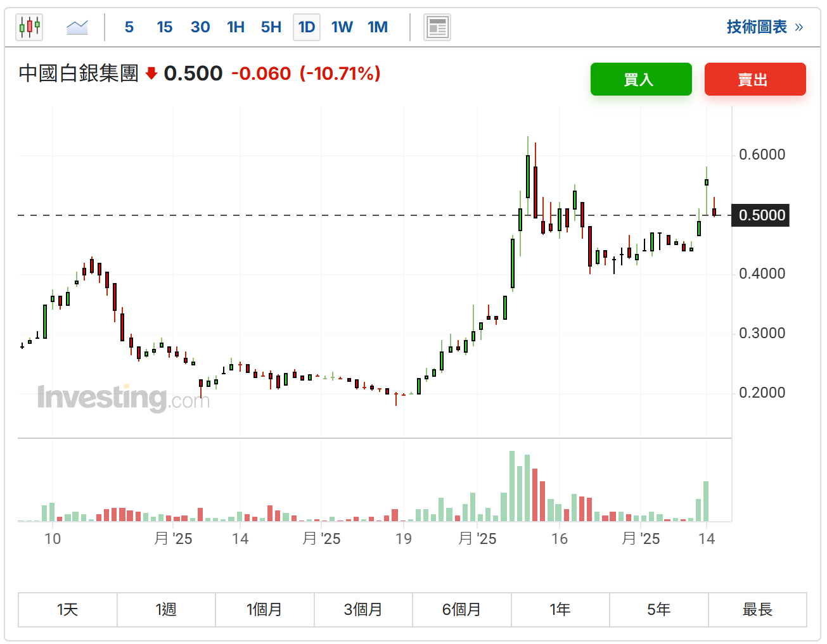827x644 pixels.
Task: Show the 5年 time range
Action: 659,610
